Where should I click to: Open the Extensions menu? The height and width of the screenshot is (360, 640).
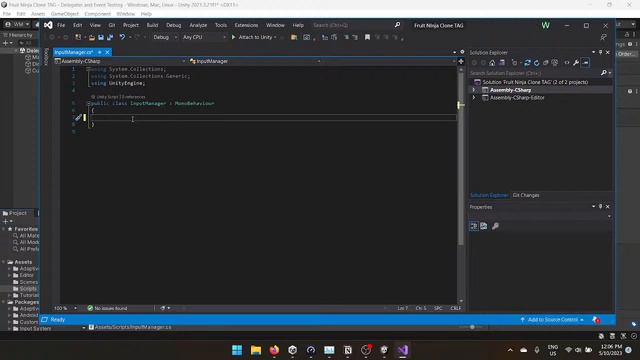pyautogui.click(x=246, y=25)
